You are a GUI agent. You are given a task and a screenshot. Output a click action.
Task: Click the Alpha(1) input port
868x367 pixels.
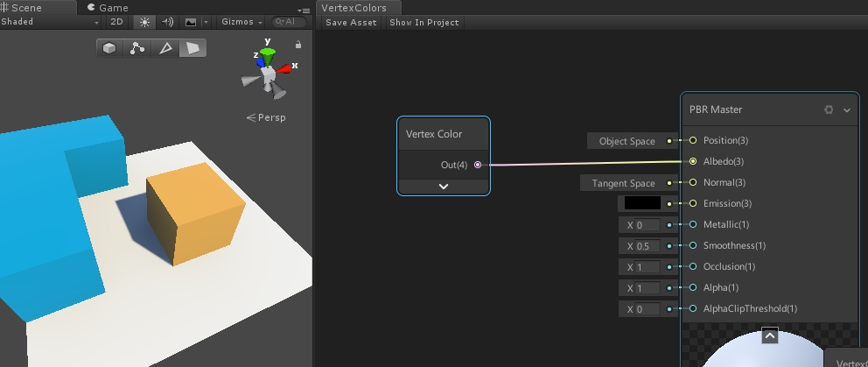click(692, 287)
